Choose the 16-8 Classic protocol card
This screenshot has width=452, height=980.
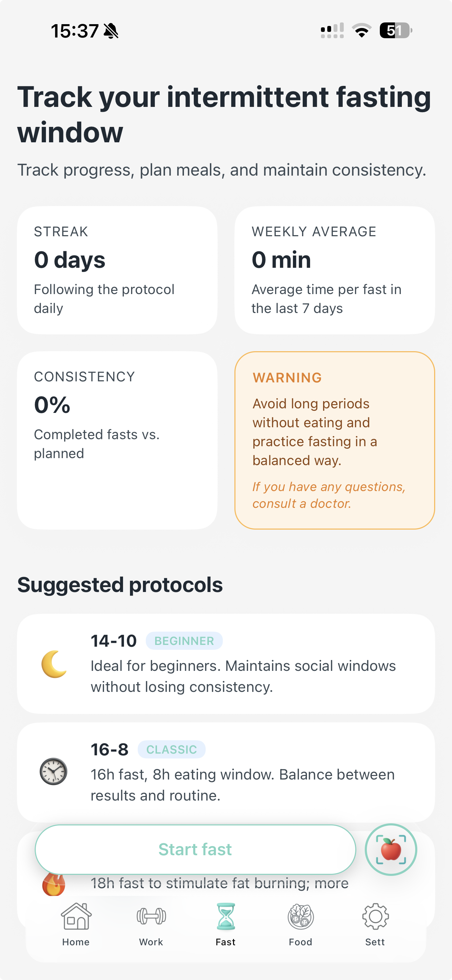226,772
